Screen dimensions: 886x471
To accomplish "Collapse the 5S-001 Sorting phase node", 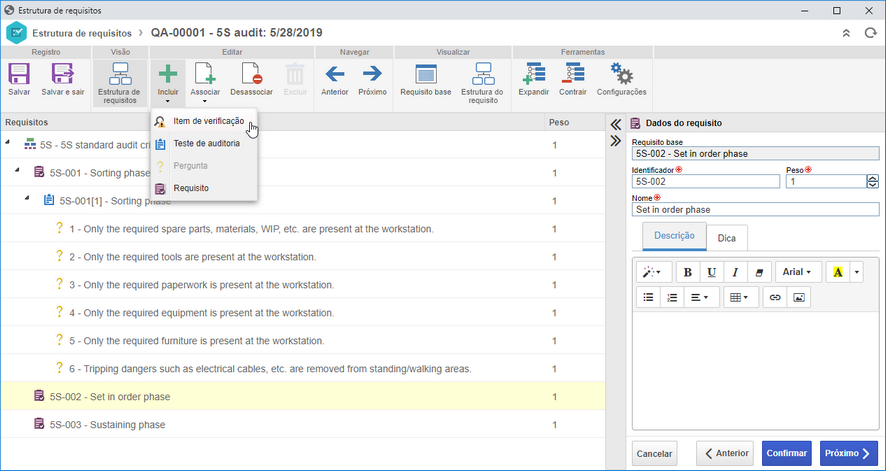I will tap(18, 169).
